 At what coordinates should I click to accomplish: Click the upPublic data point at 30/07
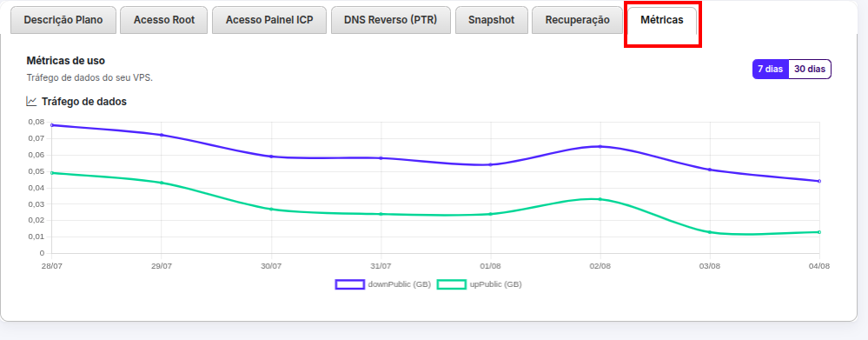271,210
